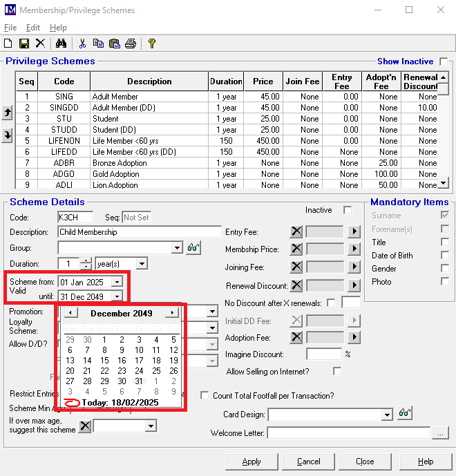Image resolution: width=456 pixels, height=476 pixels.
Task: Click the Description input field
Action: pyautogui.click(x=140, y=232)
